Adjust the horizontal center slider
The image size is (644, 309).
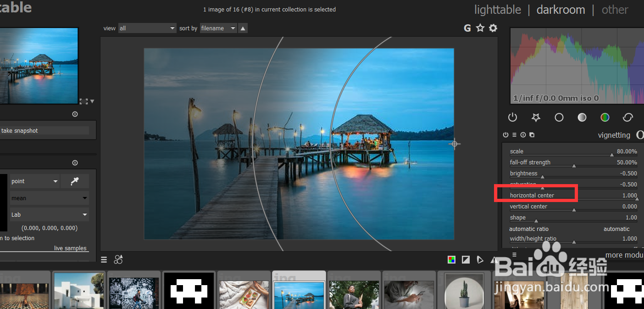(x=573, y=196)
